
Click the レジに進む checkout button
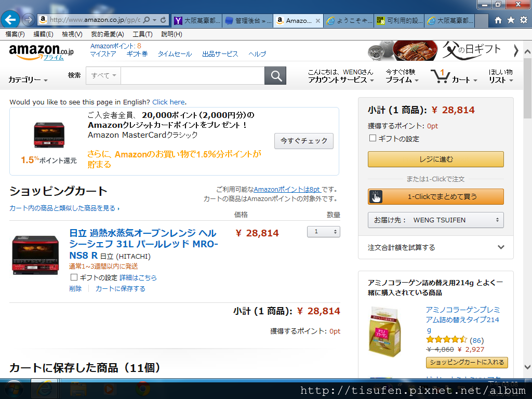click(436, 159)
